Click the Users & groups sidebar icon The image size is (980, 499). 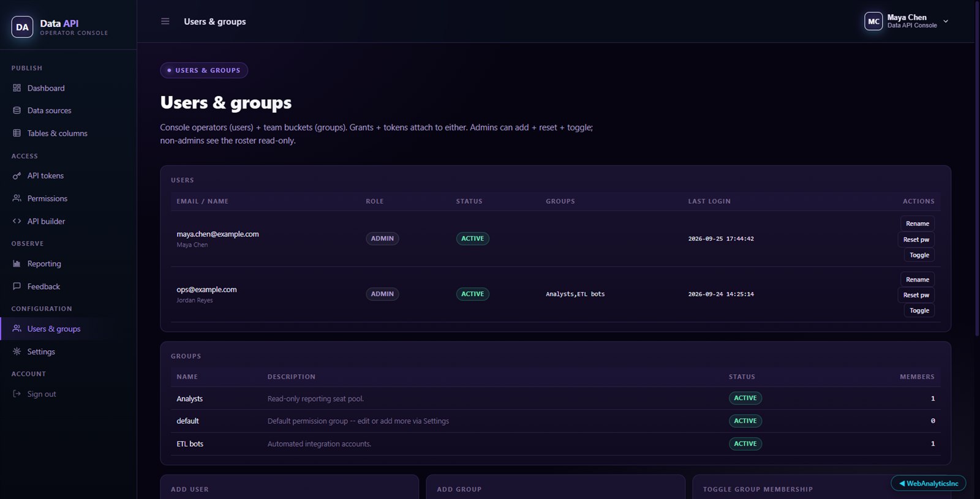(x=17, y=329)
